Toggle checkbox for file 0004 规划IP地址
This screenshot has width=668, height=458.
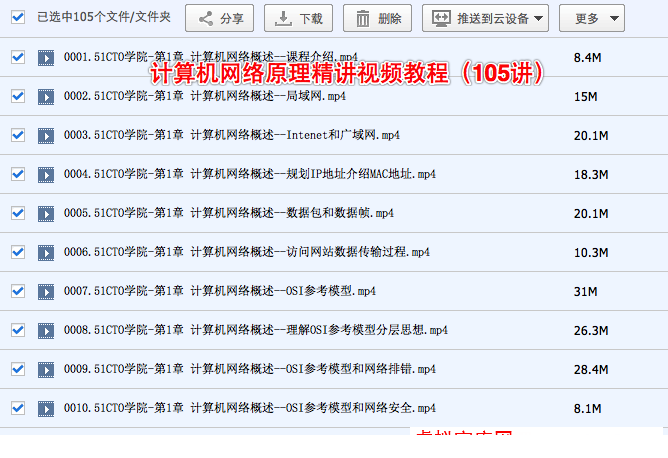[18, 174]
